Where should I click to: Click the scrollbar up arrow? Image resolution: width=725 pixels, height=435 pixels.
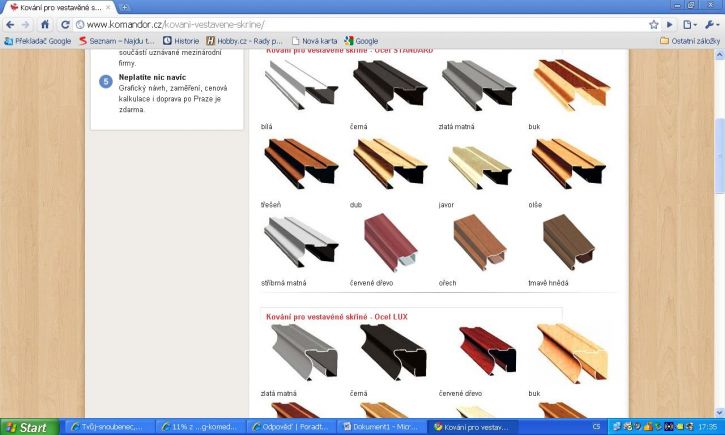(x=719, y=55)
